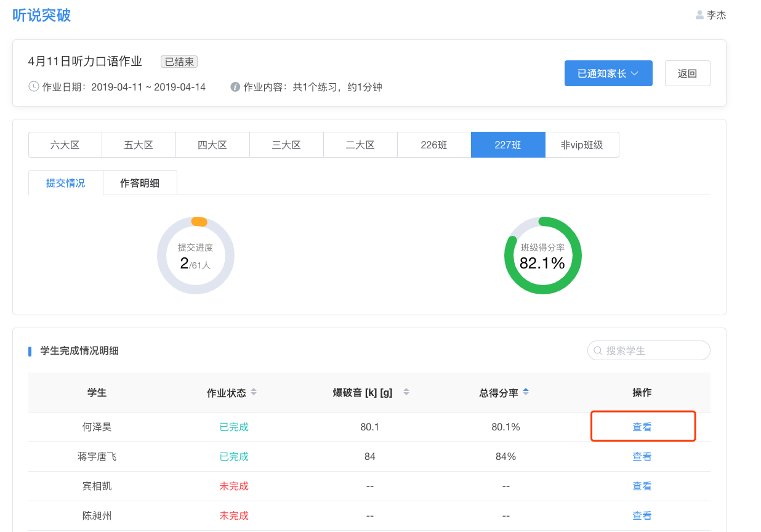The image size is (761, 532).
Task: Sort by 作业状态 using its sort arrows
Action: (254, 392)
